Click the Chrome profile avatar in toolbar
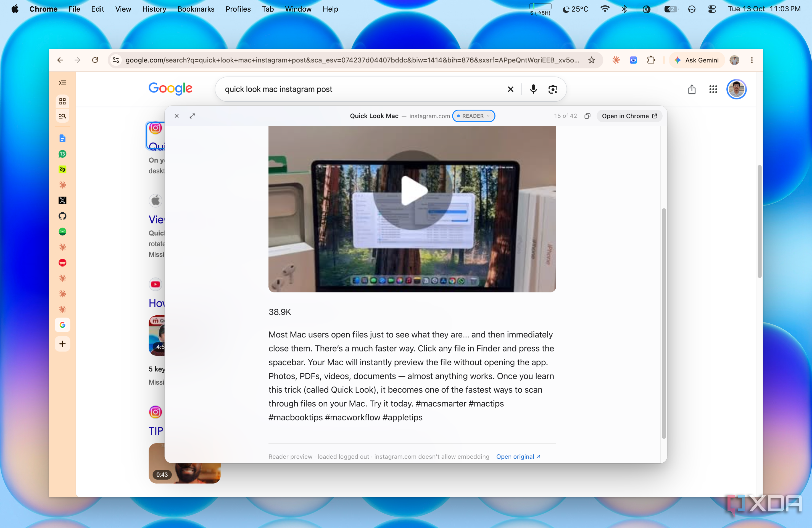 coord(734,60)
